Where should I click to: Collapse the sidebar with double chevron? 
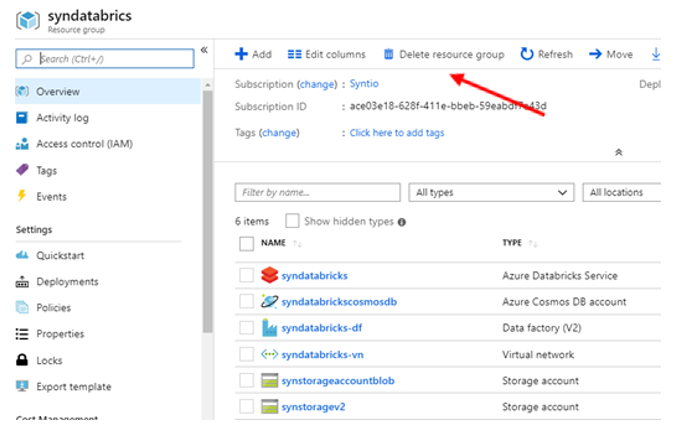click(x=204, y=50)
